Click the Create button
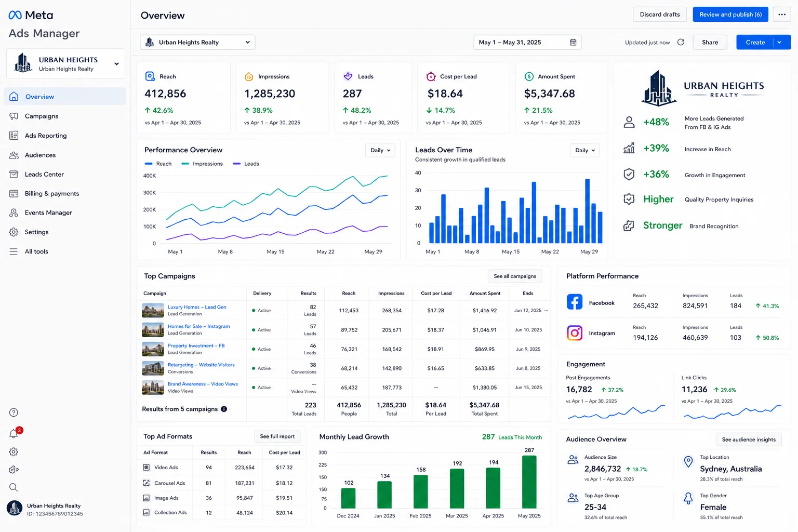 click(x=755, y=42)
